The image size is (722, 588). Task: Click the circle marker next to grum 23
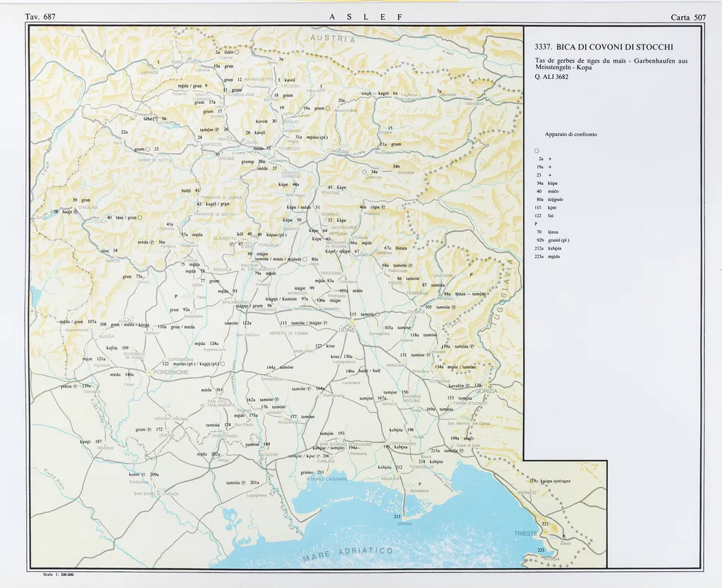pos(149,149)
